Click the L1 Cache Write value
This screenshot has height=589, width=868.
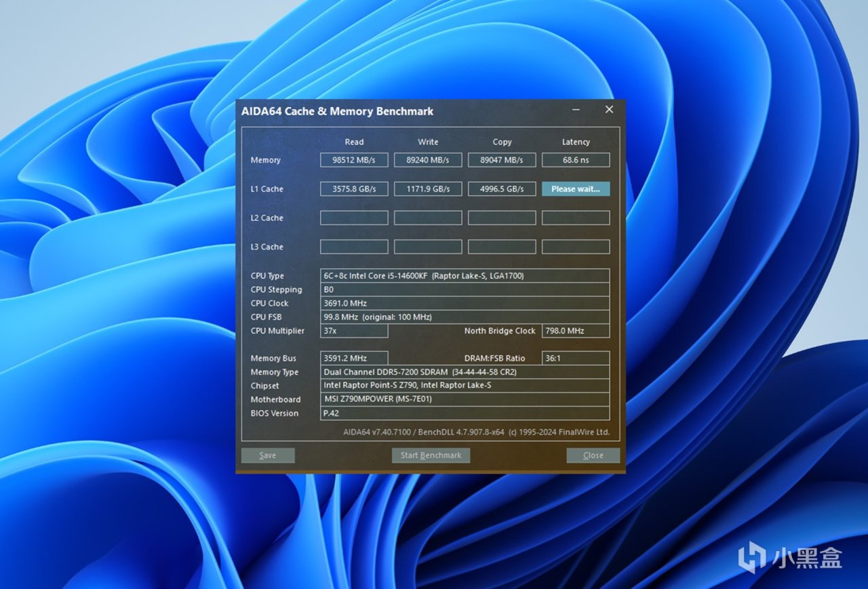[428, 189]
